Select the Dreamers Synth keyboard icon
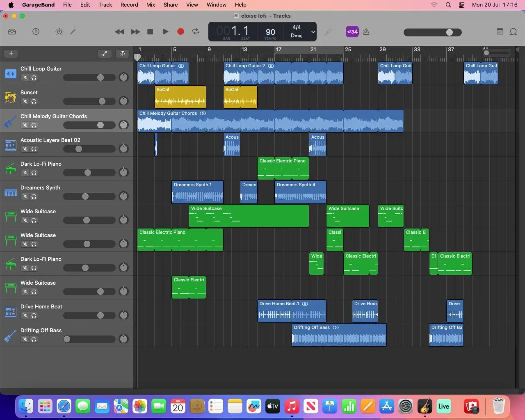The image size is (525, 420). tap(10, 192)
